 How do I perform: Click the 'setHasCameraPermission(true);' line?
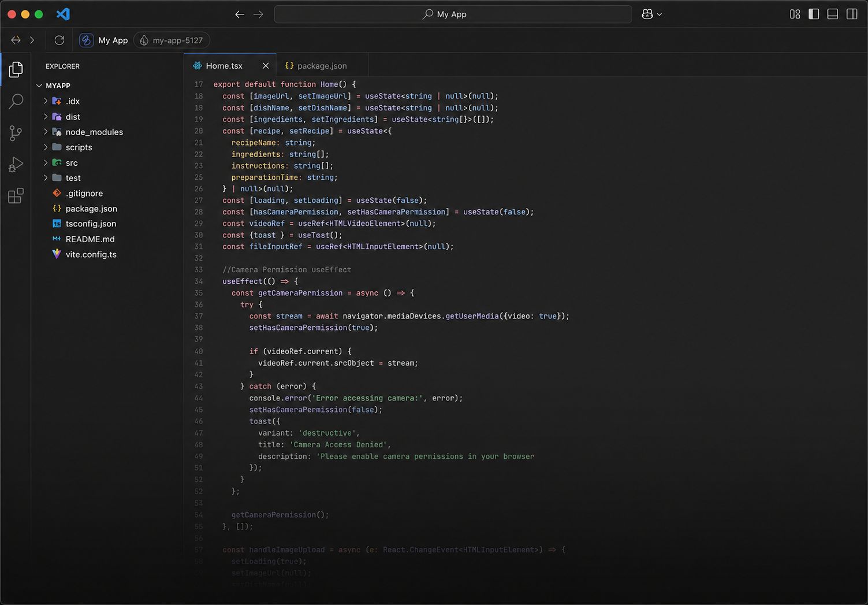[x=314, y=328]
